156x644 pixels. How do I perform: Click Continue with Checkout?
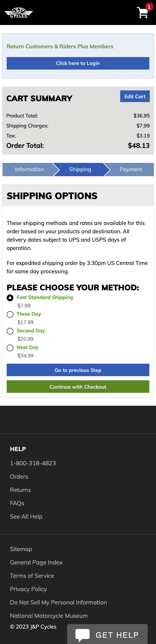pyautogui.click(x=78, y=387)
